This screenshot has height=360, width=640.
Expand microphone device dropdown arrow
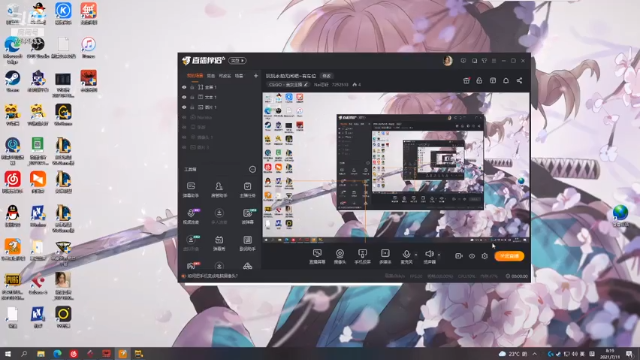coord(416,255)
